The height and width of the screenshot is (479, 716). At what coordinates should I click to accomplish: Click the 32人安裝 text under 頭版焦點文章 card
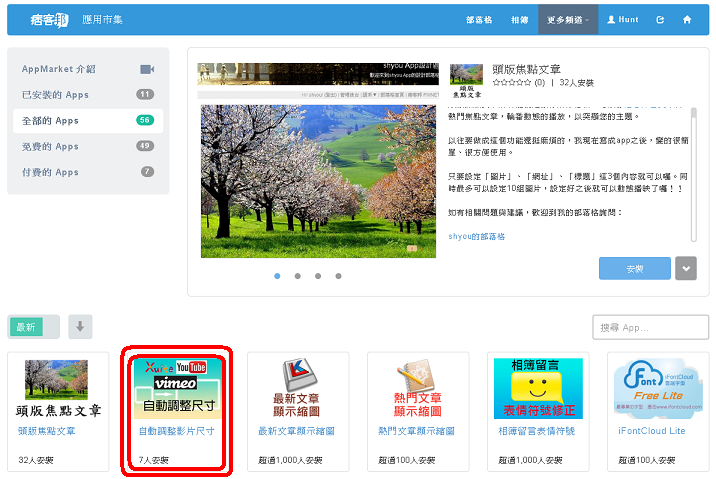point(36,460)
